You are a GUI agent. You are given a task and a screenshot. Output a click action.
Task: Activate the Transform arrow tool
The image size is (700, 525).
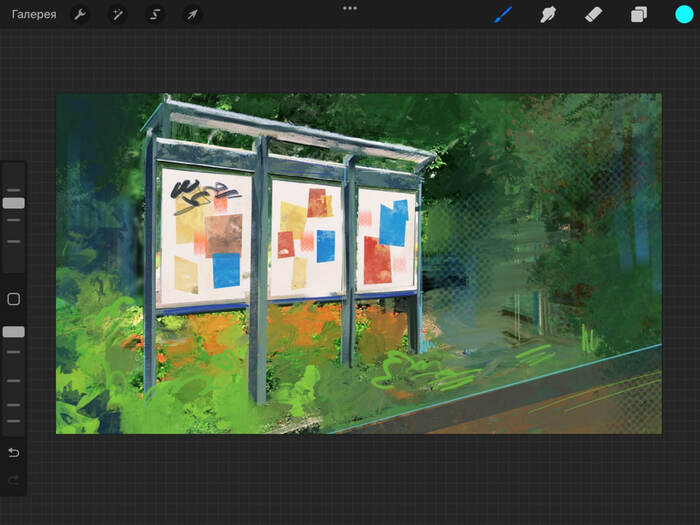click(x=191, y=15)
